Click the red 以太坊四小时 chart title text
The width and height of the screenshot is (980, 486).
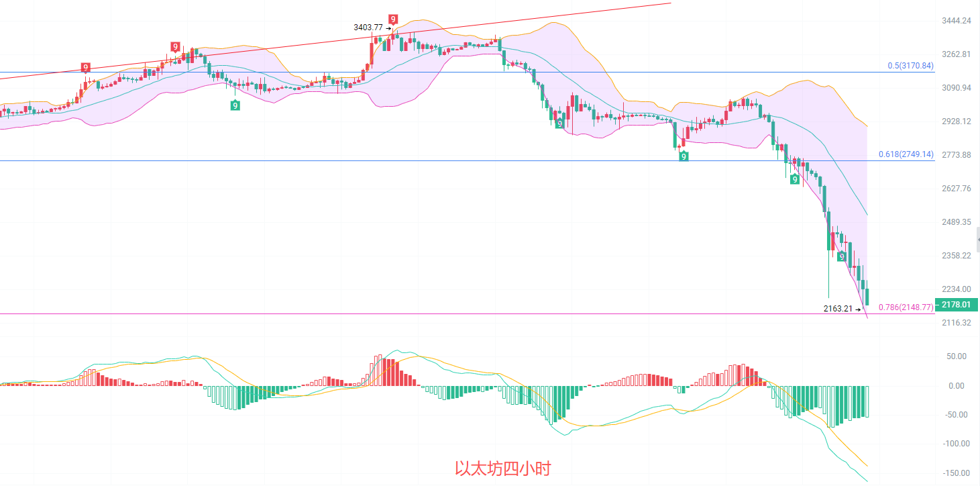coord(502,469)
